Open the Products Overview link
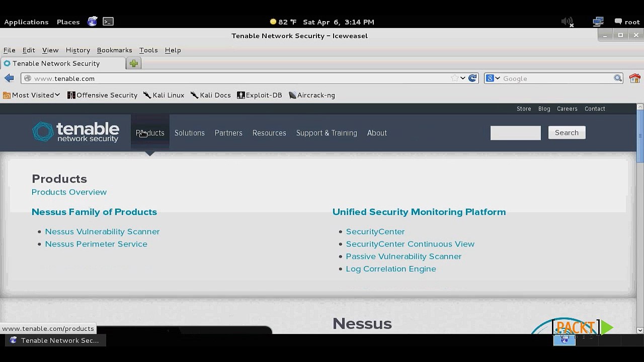This screenshot has height=362, width=644. tap(69, 192)
